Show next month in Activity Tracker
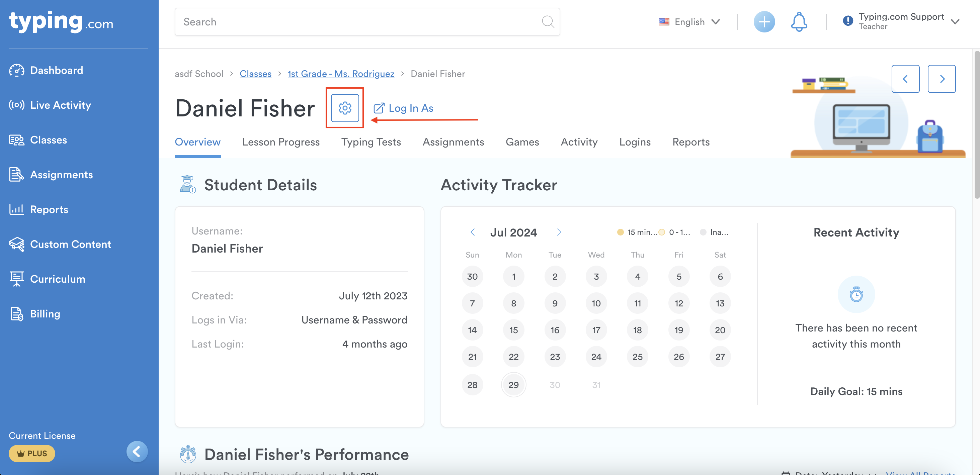The width and height of the screenshot is (980, 475). click(x=559, y=232)
